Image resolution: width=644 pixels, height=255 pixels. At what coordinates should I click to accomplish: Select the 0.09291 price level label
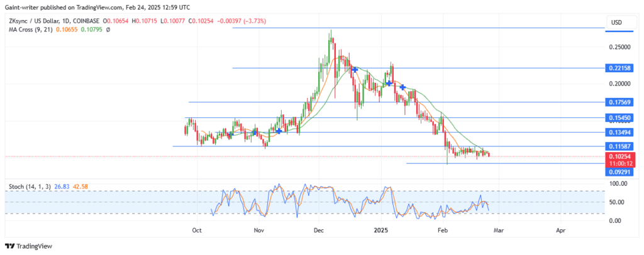pos(619,173)
